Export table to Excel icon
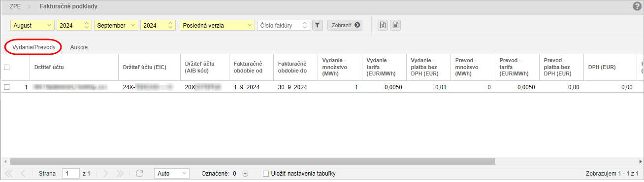 (383, 25)
